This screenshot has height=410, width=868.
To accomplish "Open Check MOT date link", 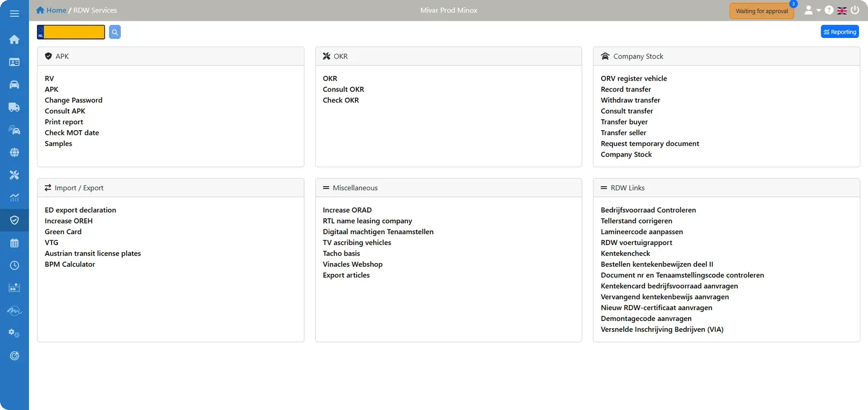I will [x=72, y=133].
